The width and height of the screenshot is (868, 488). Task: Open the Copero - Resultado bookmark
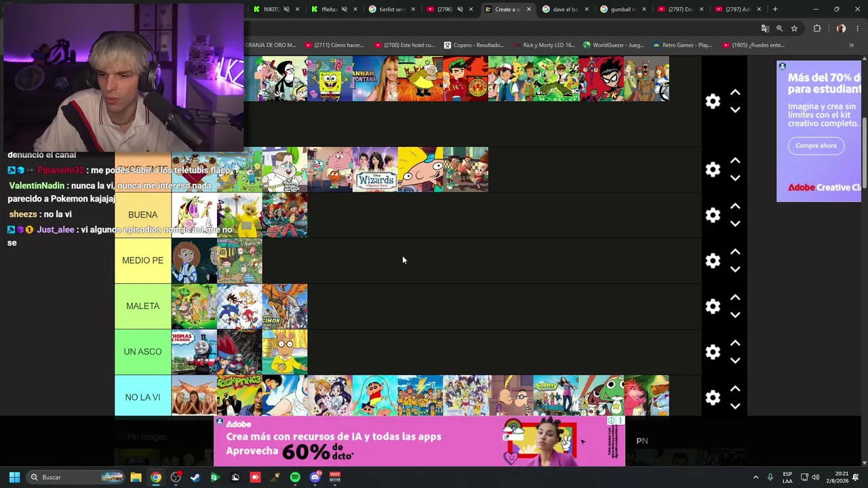coord(474,45)
